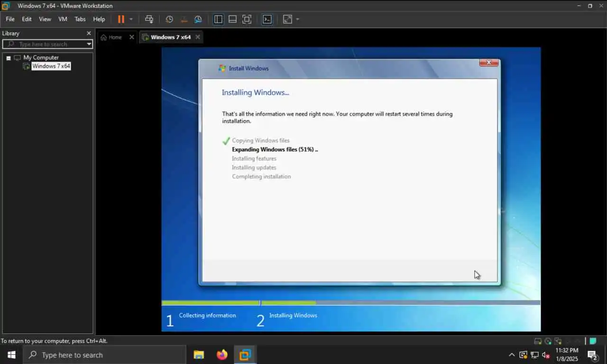Click the teal message log status icon
This screenshot has width=607, height=364.
(x=593, y=341)
